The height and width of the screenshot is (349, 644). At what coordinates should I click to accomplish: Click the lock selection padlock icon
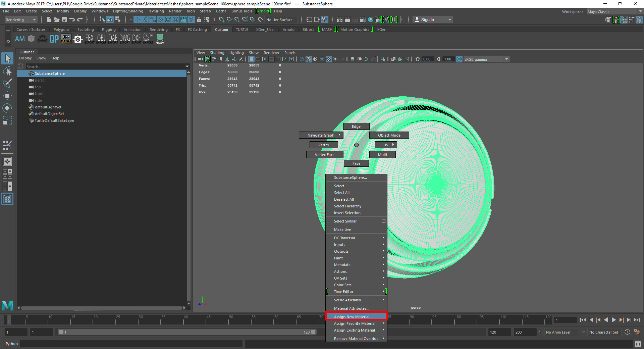[x=199, y=20]
